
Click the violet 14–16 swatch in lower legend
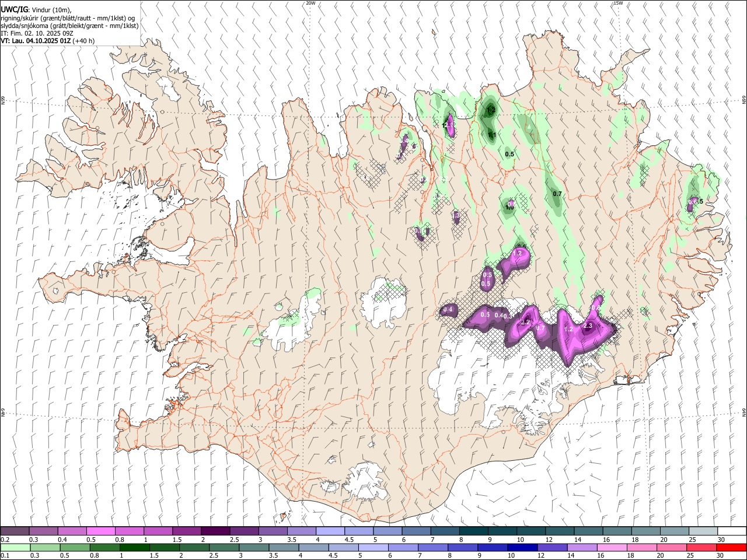(582, 548)
